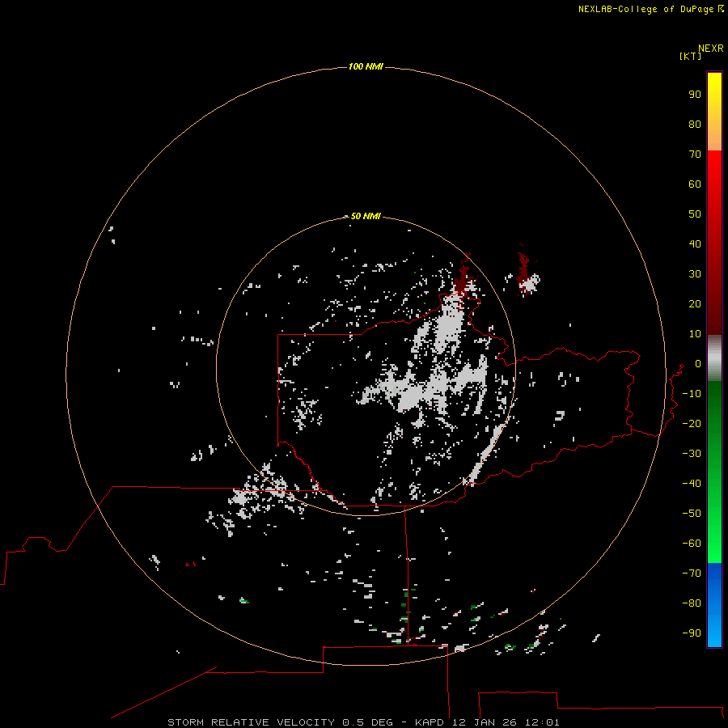This screenshot has width=728, height=728.
Task: Click the 70 knots scale label
Action: tap(695, 154)
